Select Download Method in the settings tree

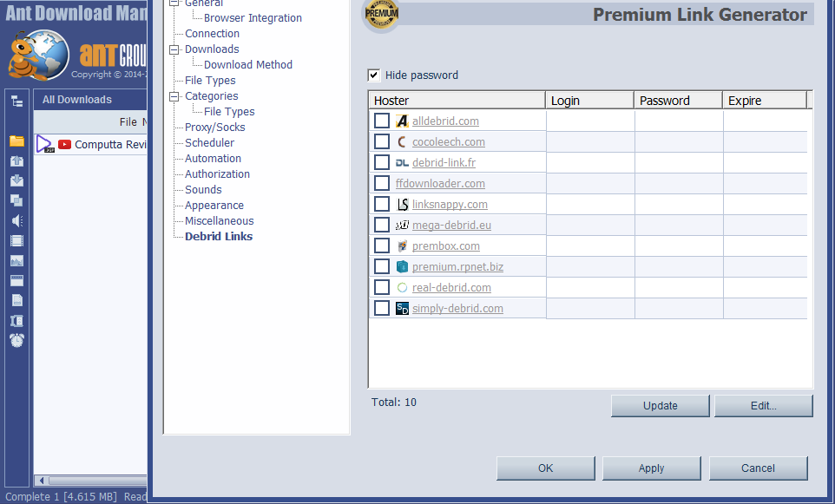point(248,65)
